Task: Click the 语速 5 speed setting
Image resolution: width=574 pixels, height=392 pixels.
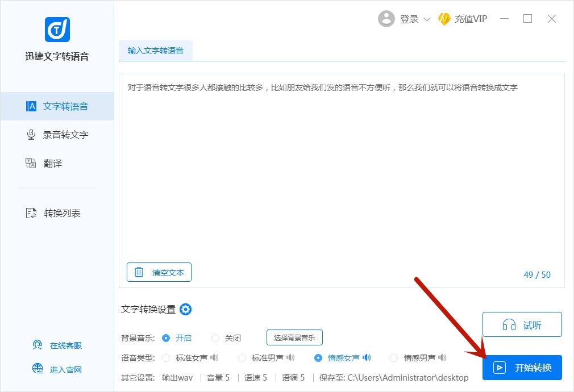Action: pyautogui.click(x=256, y=378)
